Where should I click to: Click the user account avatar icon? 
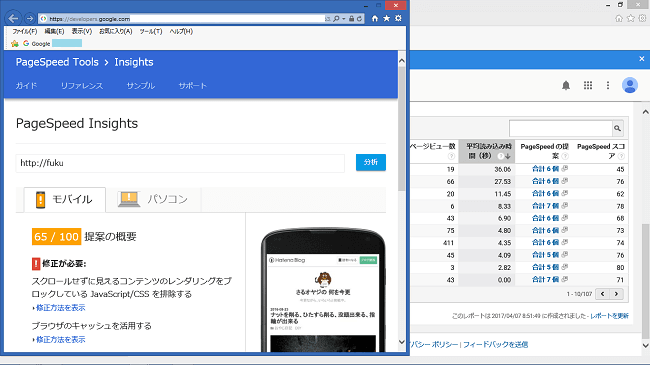pos(630,85)
